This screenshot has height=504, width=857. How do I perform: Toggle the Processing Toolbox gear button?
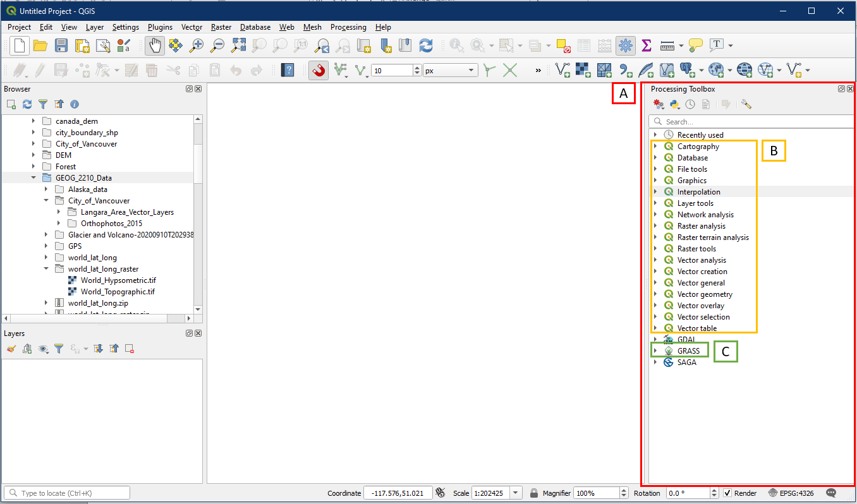point(626,45)
